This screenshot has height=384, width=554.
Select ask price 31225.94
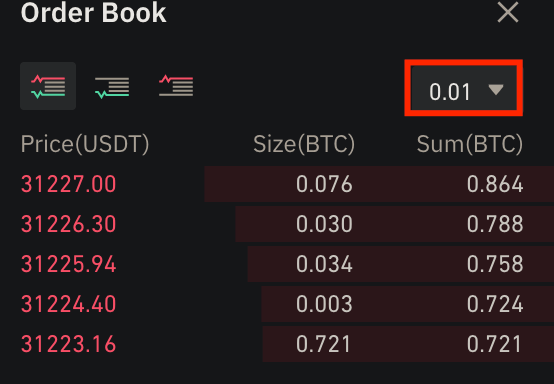pos(69,264)
